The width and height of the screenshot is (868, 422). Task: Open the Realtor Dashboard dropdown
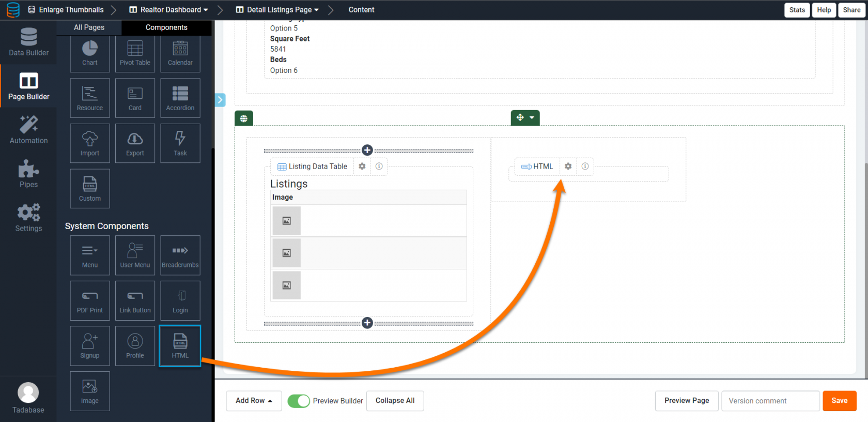click(168, 10)
